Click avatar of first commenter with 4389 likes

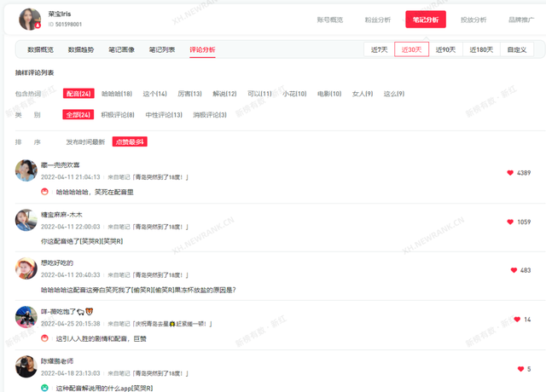coord(26,170)
